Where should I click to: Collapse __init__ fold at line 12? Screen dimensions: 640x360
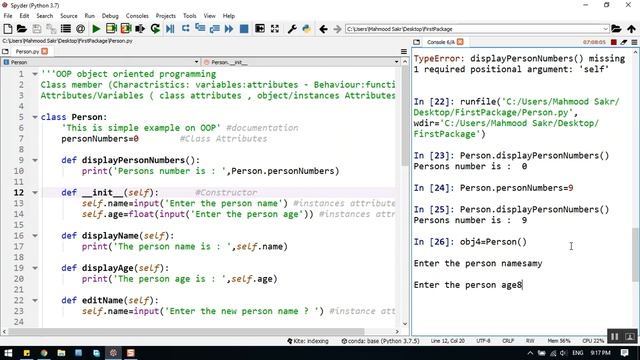click(35, 193)
